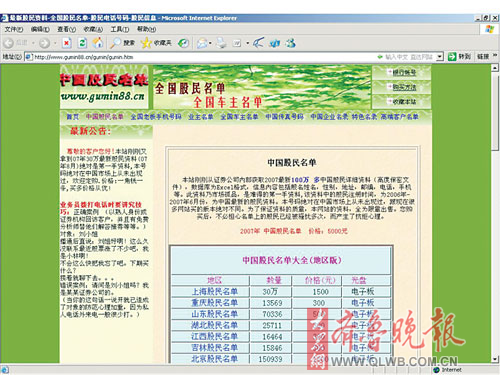Open the address bar dropdown arrow
This screenshot has width=500, height=375.
440,57
